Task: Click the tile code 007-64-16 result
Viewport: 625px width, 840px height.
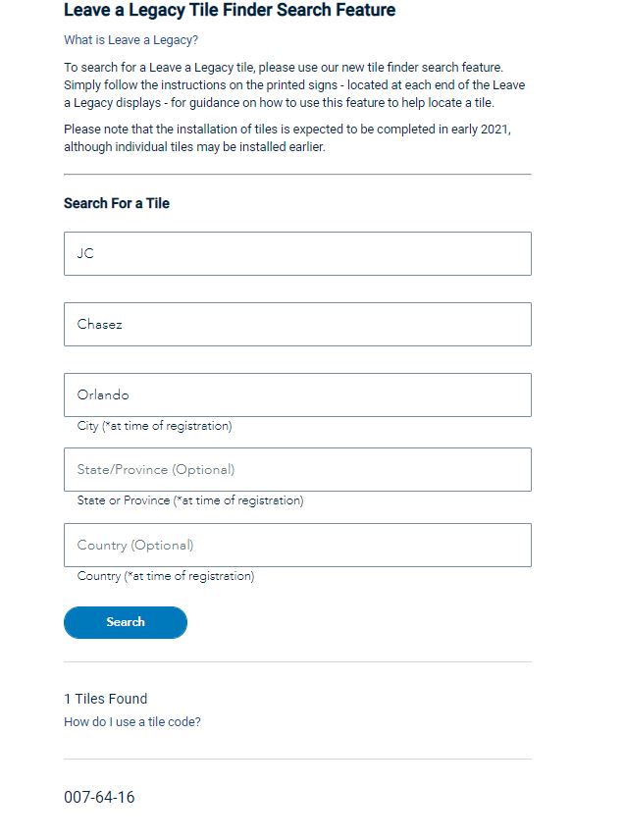Action: tap(99, 797)
